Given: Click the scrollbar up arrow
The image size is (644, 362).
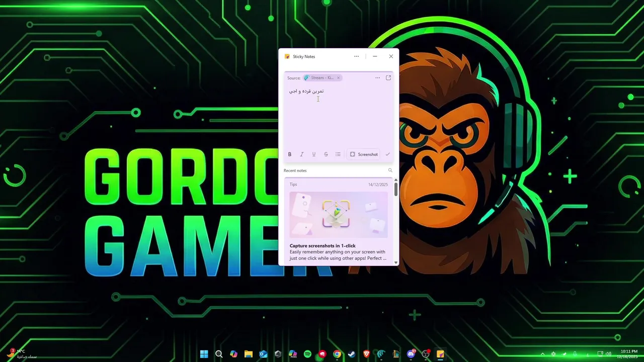Looking at the screenshot, I should point(396,180).
